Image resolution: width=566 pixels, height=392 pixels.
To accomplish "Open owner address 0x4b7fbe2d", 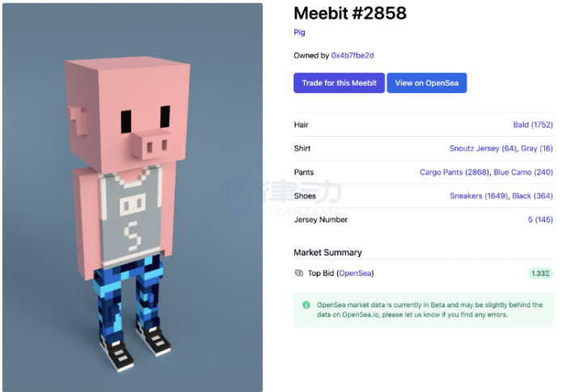I will (x=353, y=56).
